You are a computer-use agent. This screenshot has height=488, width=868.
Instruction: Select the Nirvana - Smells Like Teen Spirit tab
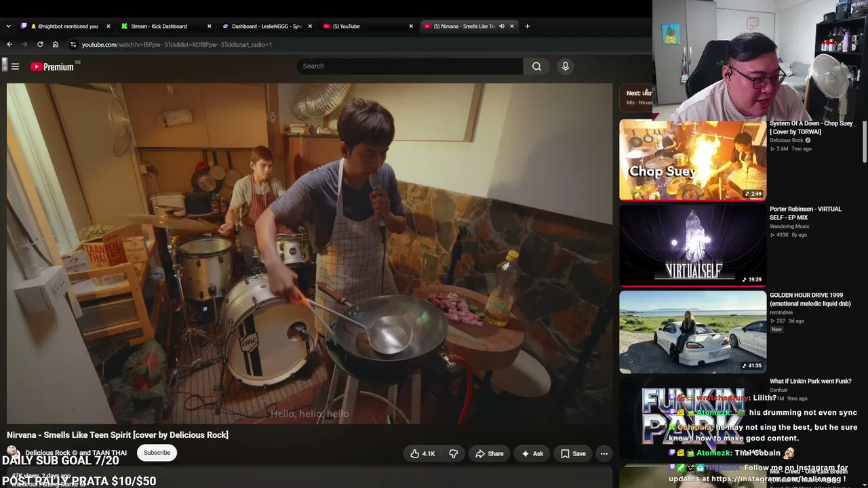tap(469, 26)
